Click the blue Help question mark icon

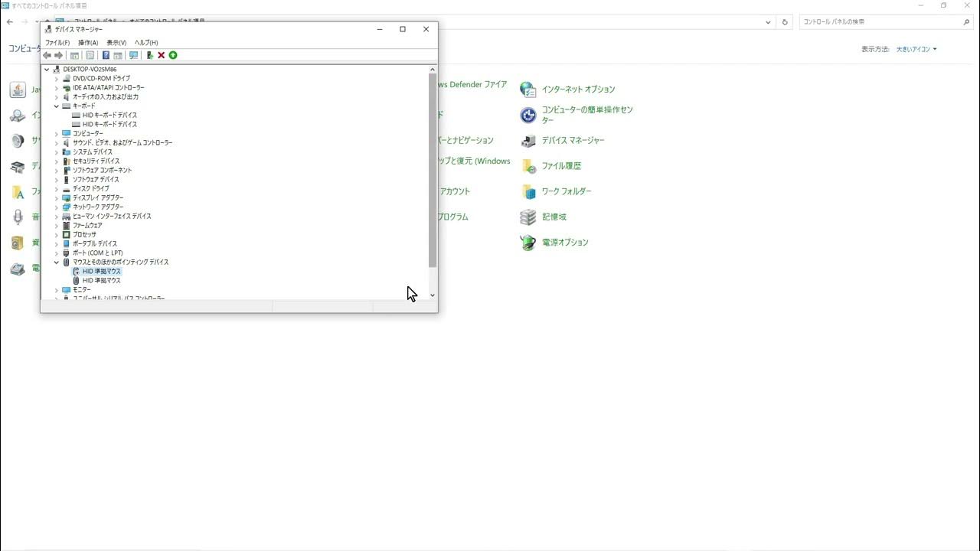pos(106,55)
